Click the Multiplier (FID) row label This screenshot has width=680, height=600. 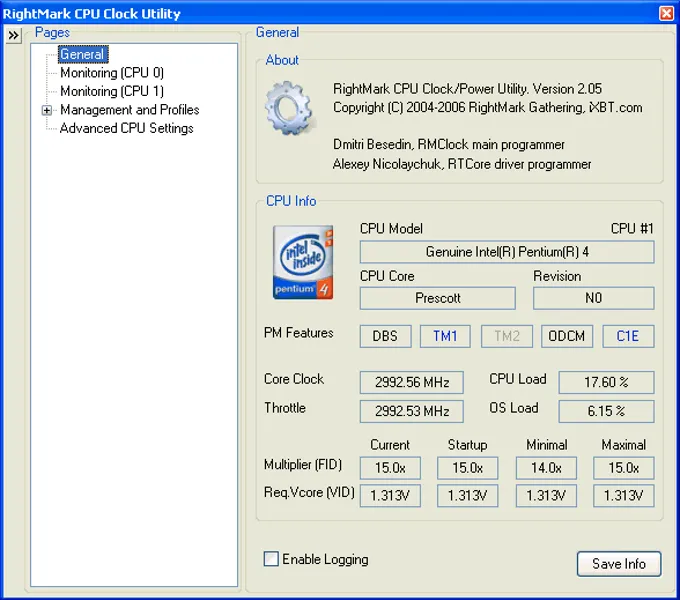303,465
